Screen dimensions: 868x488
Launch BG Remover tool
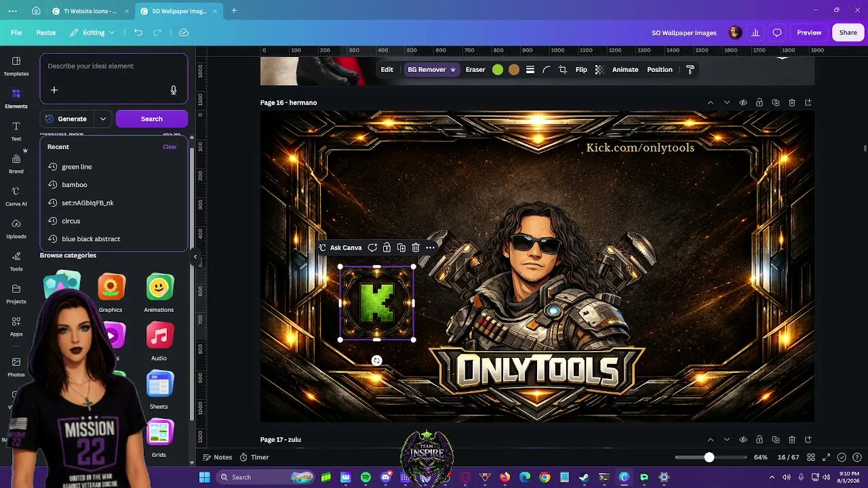pos(431,70)
